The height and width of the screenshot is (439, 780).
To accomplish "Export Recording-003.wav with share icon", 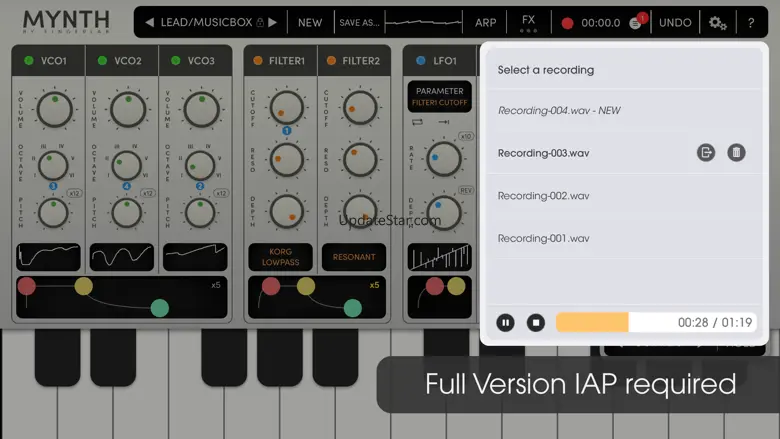I will (x=706, y=153).
